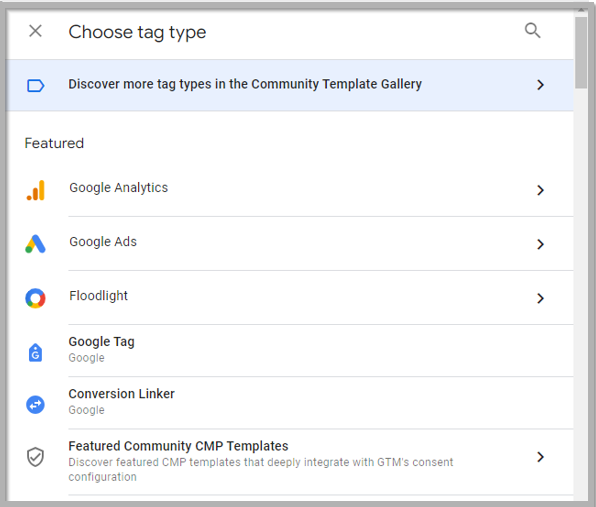The height and width of the screenshot is (507, 596).
Task: Expand the Community Template Gallery chevron
Action: coord(540,85)
